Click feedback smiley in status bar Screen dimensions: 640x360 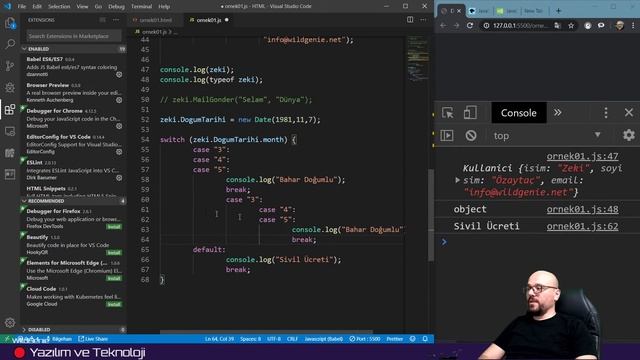[413, 339]
